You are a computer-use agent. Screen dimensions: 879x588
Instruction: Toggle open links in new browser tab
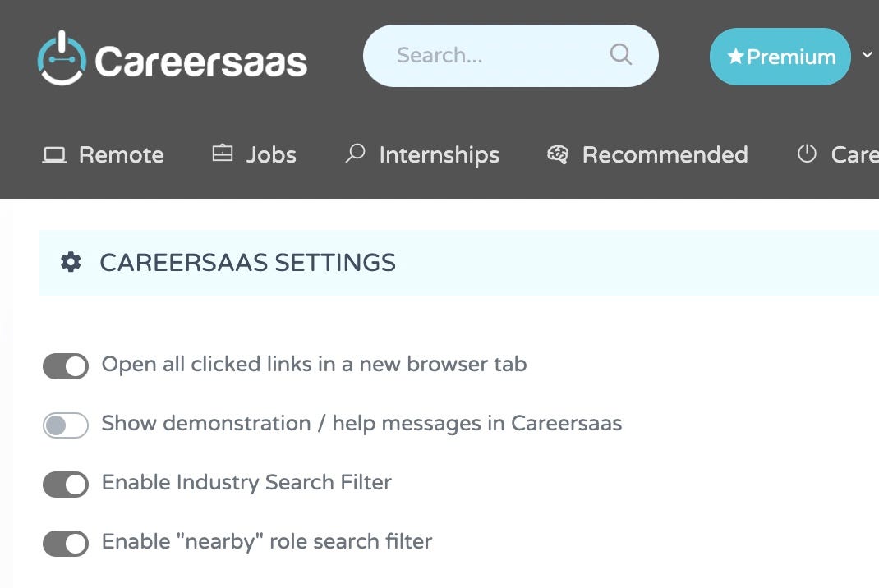pos(66,366)
